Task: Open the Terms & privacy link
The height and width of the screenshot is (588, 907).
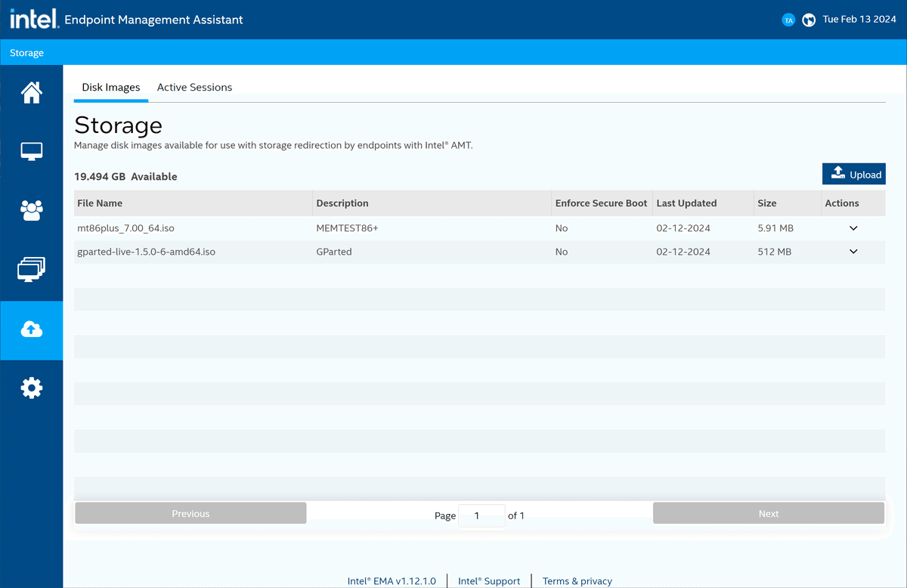Action: [x=577, y=581]
